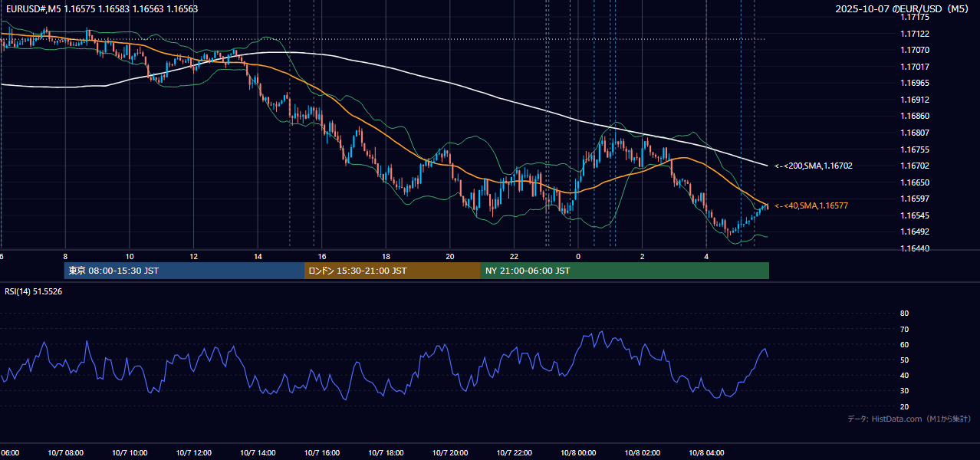Select the ロンドン 15:30-21:00 JST session bar
The image size is (980, 460).
click(x=393, y=271)
